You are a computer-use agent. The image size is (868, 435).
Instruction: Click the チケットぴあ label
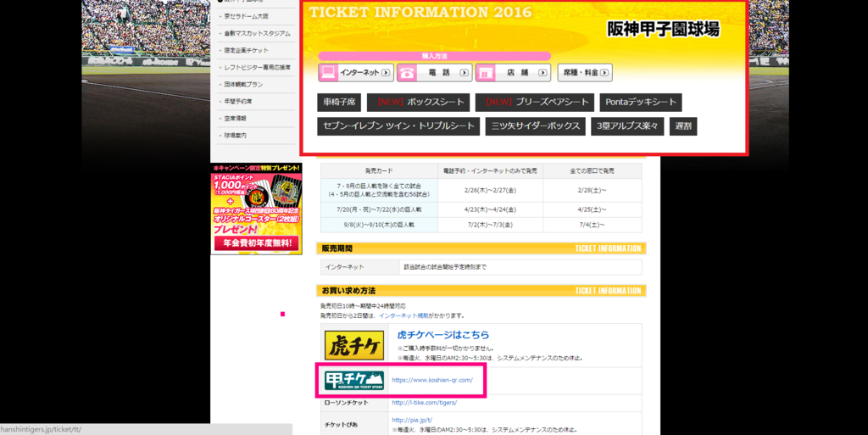pos(341,425)
